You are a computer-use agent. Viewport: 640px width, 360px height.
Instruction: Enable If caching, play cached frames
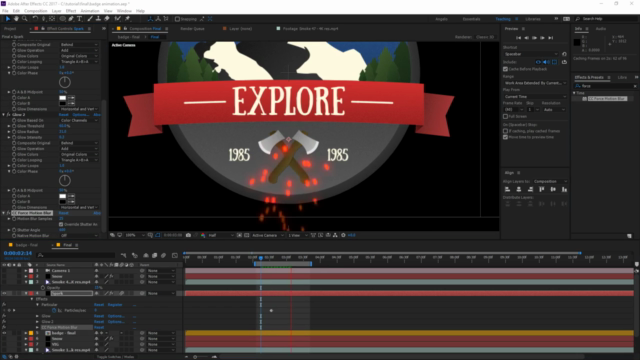coord(505,131)
